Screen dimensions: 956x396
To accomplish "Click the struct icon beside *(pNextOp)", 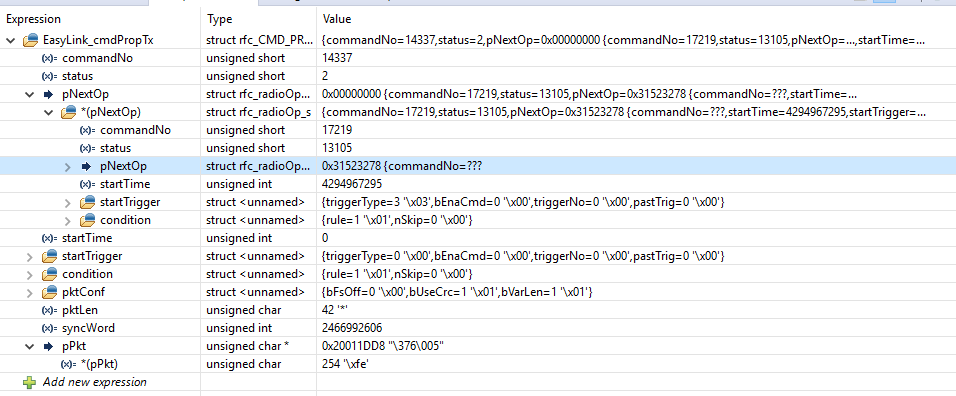I will tap(68, 113).
